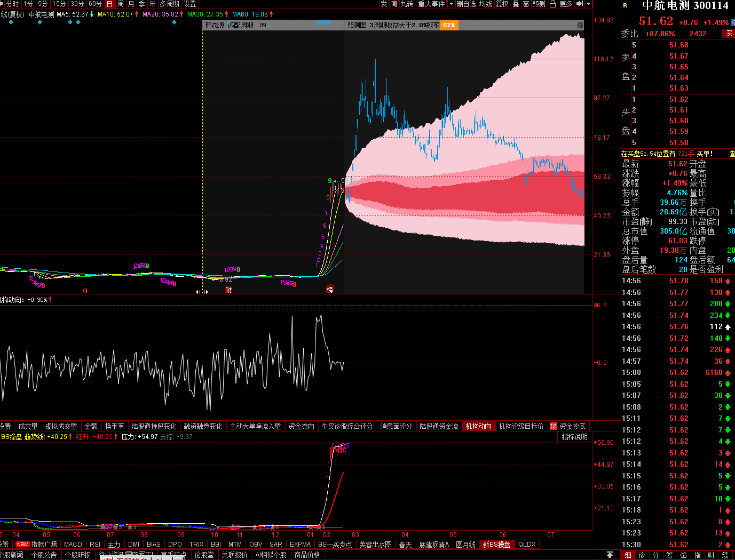Click the NEW badge on 指标广场
Screen dimensions: 735x560
click(22, 545)
